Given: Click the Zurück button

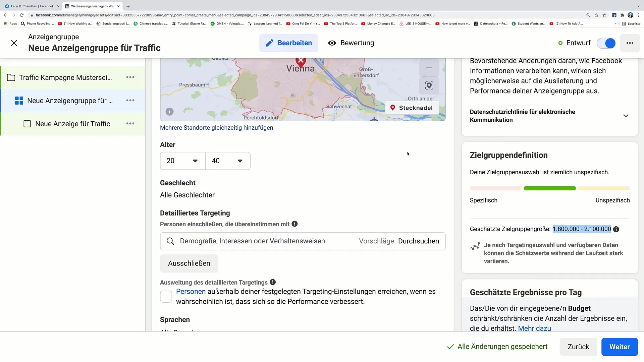Looking at the screenshot, I should coord(578,347).
